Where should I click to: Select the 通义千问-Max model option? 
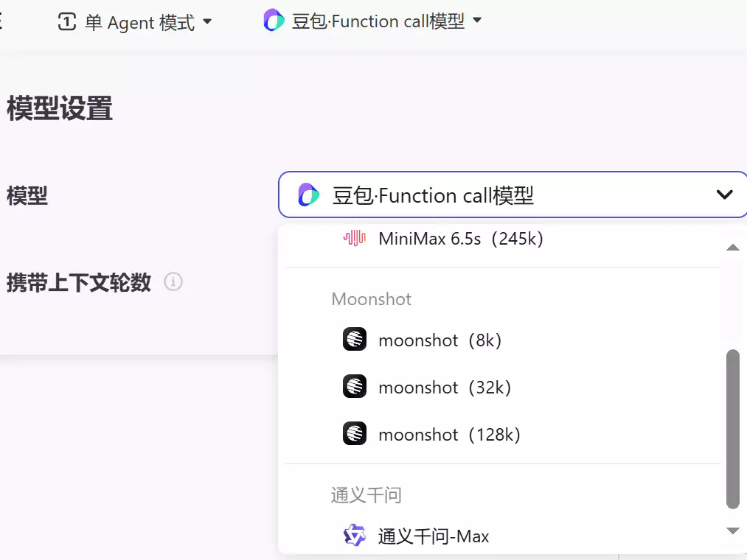tap(434, 536)
